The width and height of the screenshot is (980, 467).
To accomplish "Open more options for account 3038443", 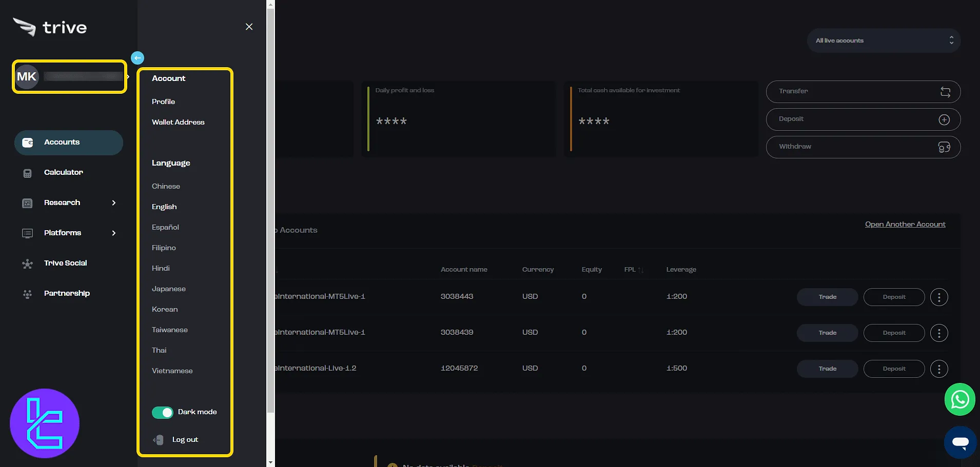I will tap(939, 297).
